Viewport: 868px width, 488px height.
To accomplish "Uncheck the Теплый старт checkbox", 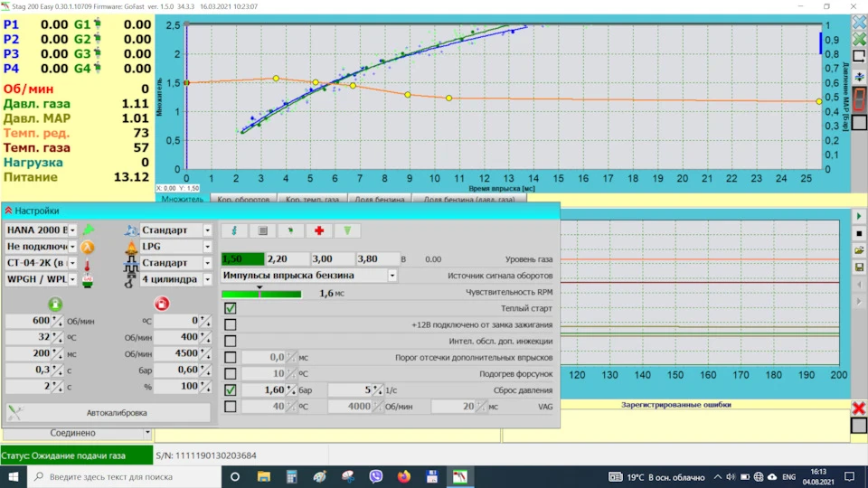I will tap(231, 308).
